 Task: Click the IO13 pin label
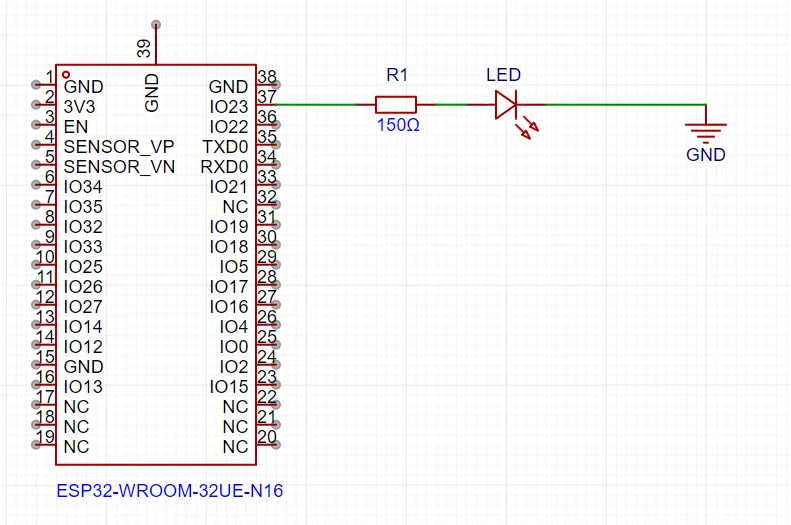coord(83,387)
